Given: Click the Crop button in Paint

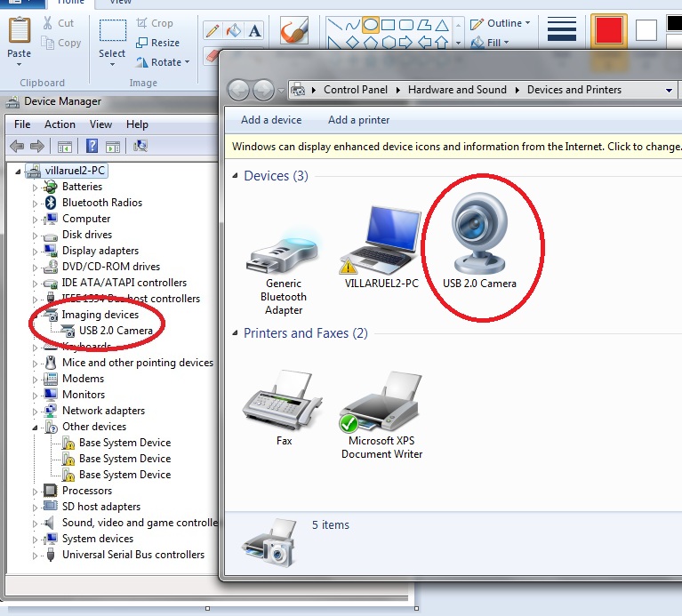Looking at the screenshot, I should tap(155, 23).
